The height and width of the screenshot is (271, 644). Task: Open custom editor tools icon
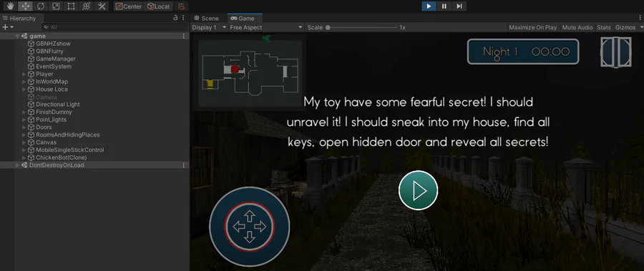(x=102, y=6)
